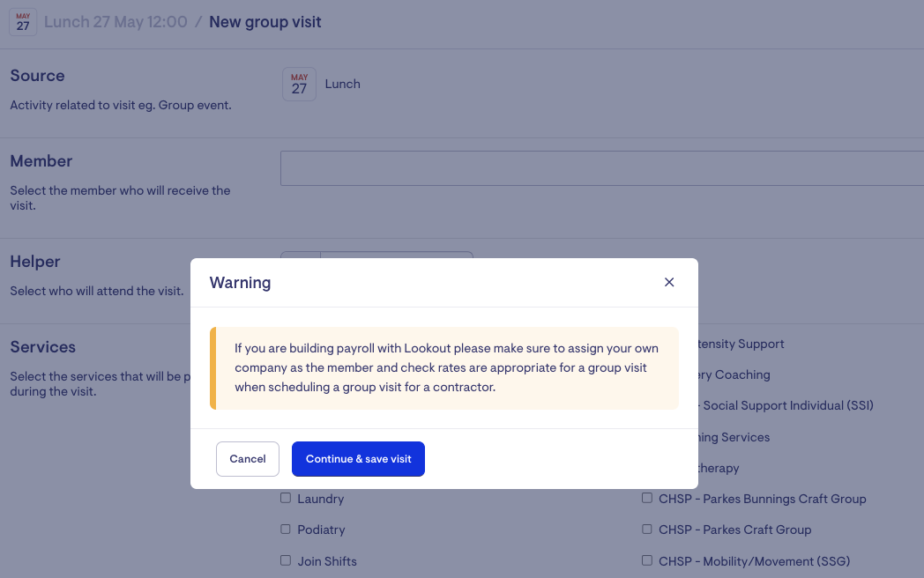This screenshot has height=578, width=924.
Task: Click the May 27 calendar icon in breadcrumb
Action: tap(23, 22)
